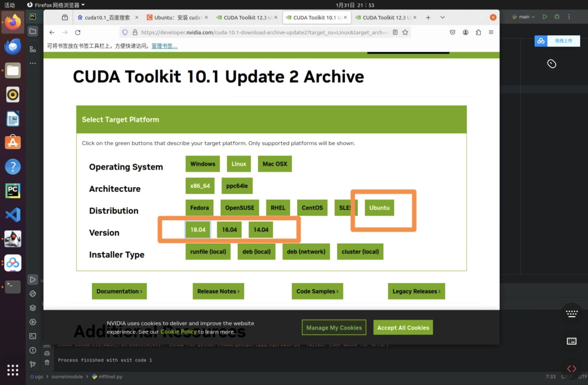This screenshot has width=588, height=385.
Task: Open the list-all-tabs chevron in Firefox
Action: point(442,17)
